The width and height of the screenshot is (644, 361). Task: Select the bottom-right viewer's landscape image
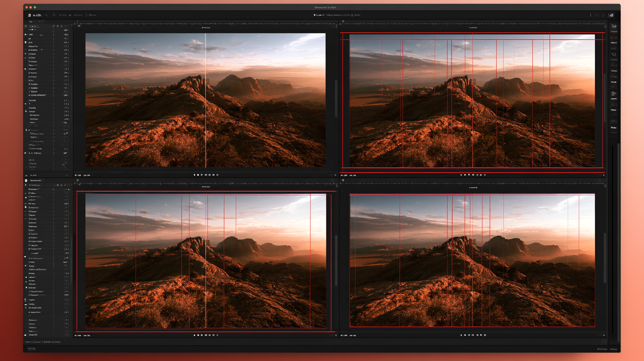[472, 261]
